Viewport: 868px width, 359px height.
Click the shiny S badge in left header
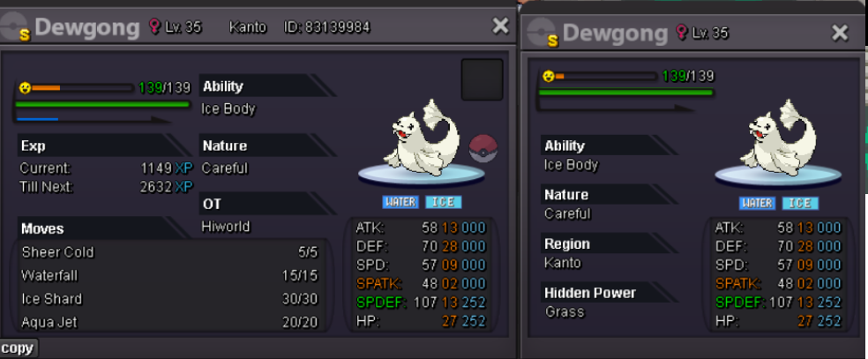pyautogui.click(x=25, y=35)
